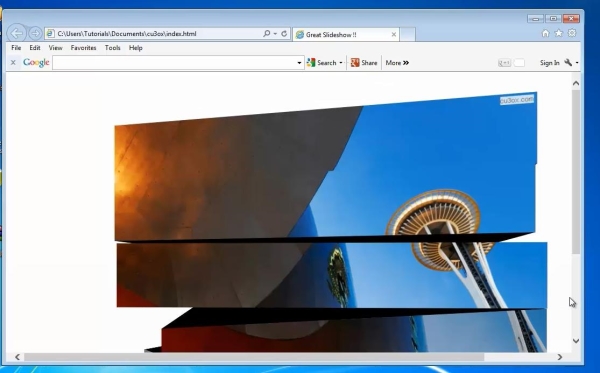Click the Google toolbar search field
600x373 pixels.
coord(174,63)
